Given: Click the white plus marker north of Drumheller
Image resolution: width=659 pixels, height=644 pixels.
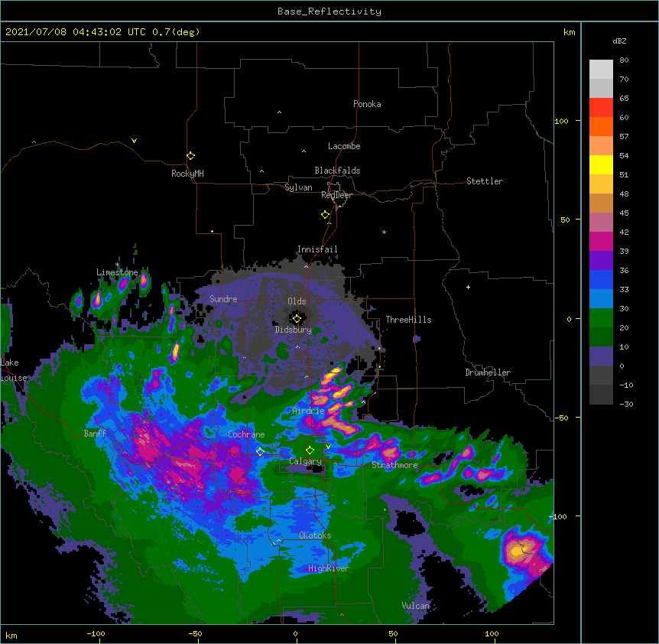Looking at the screenshot, I should [468, 287].
